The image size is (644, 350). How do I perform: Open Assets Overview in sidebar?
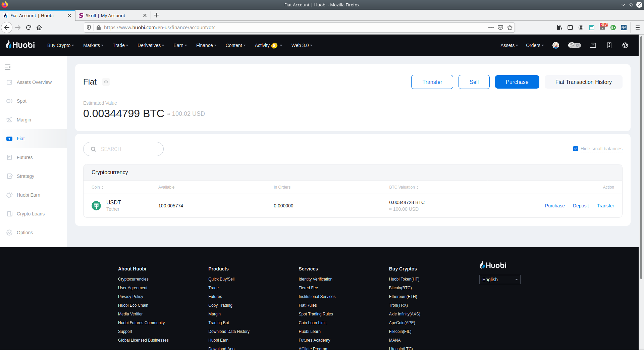click(x=34, y=82)
